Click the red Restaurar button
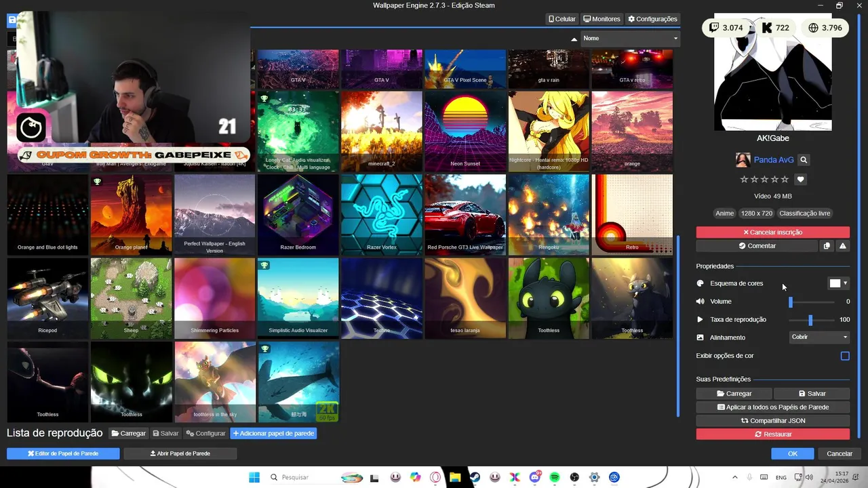Image resolution: width=868 pixels, height=488 pixels. pos(772,434)
